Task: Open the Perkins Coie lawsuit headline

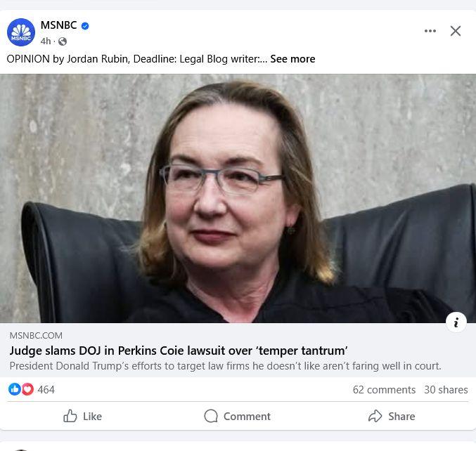Action: (x=179, y=351)
